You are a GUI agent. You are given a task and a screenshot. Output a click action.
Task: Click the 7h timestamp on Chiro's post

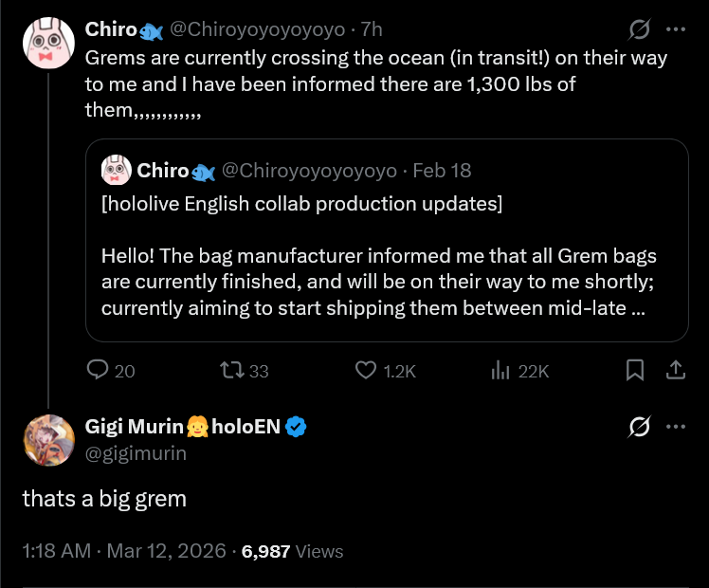[372, 29]
